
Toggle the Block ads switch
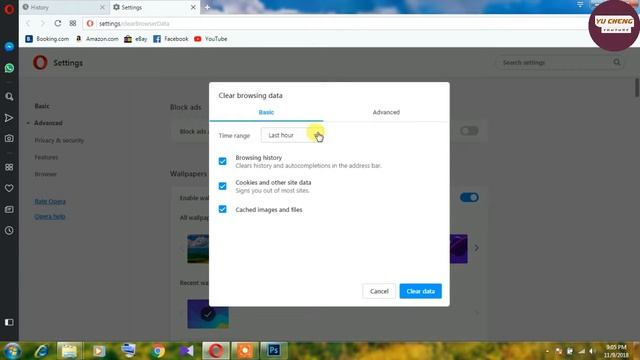click(x=469, y=131)
